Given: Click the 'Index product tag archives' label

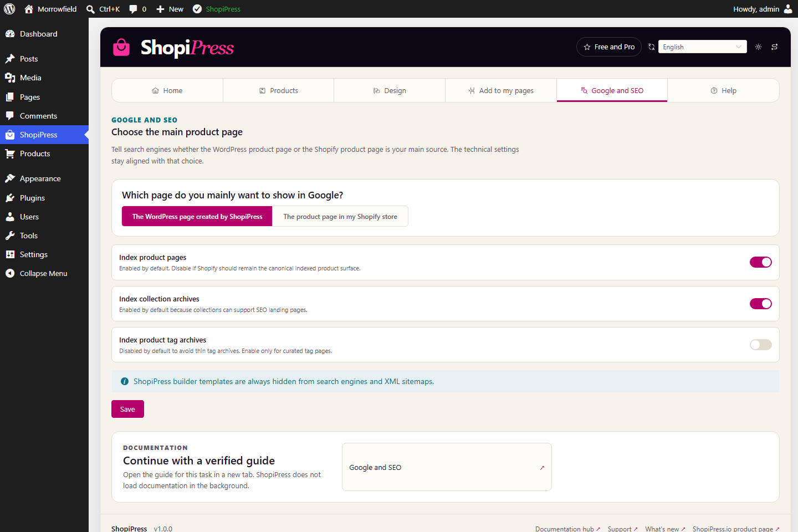Looking at the screenshot, I should tap(162, 340).
